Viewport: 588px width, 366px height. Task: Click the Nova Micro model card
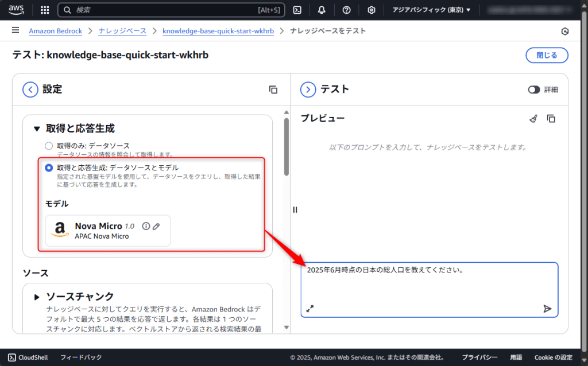108,231
